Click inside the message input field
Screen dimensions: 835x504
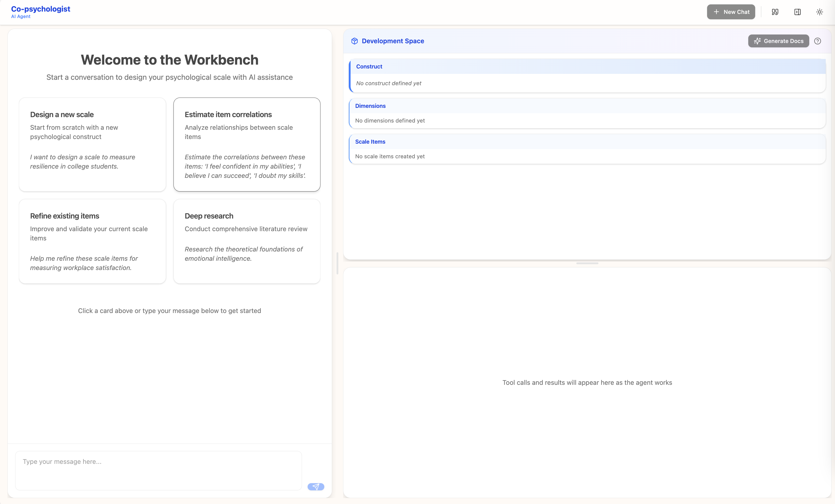pos(158,471)
